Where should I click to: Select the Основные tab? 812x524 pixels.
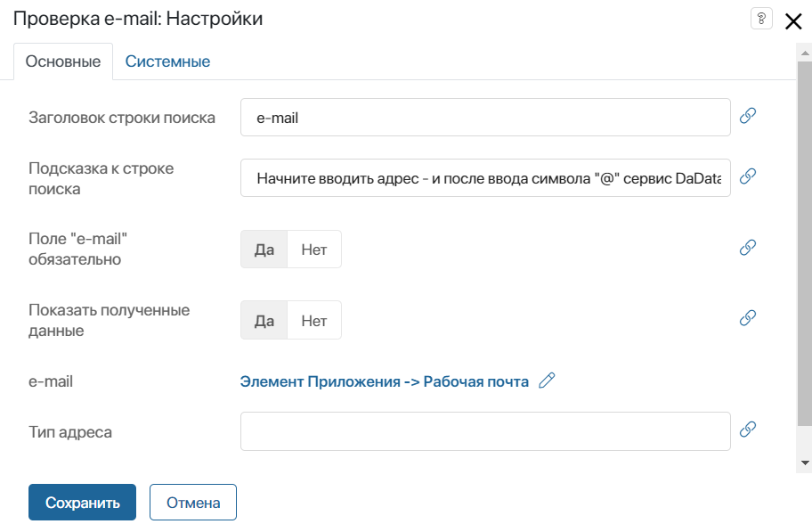63,61
